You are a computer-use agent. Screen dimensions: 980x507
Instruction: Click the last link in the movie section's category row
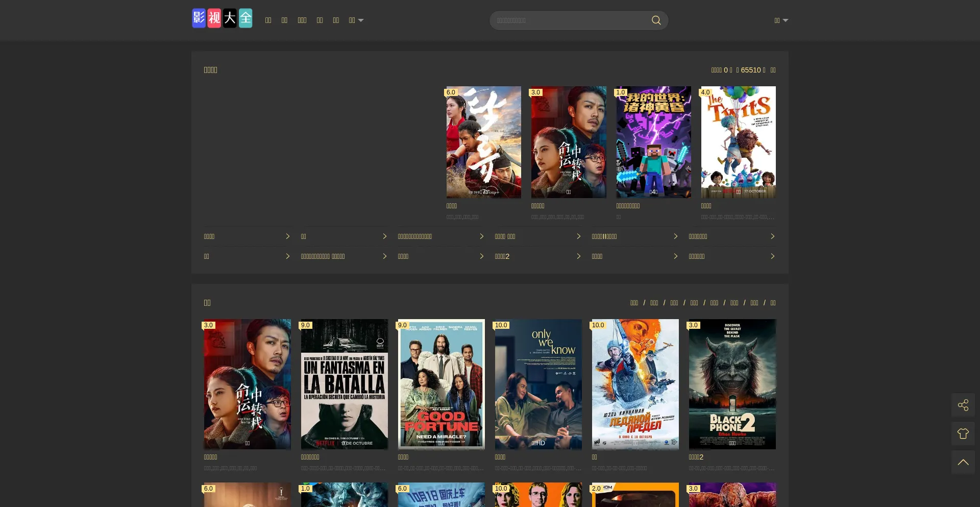(x=773, y=303)
